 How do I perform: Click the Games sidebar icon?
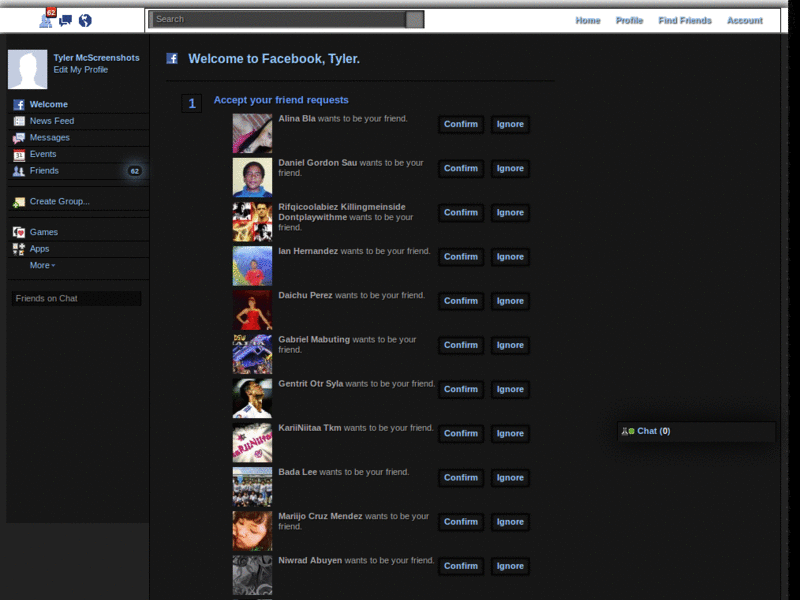click(19, 232)
